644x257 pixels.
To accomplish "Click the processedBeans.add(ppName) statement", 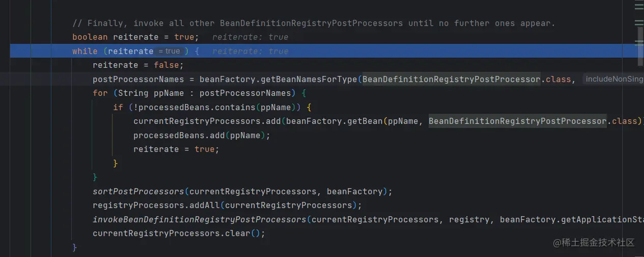I will (202, 135).
